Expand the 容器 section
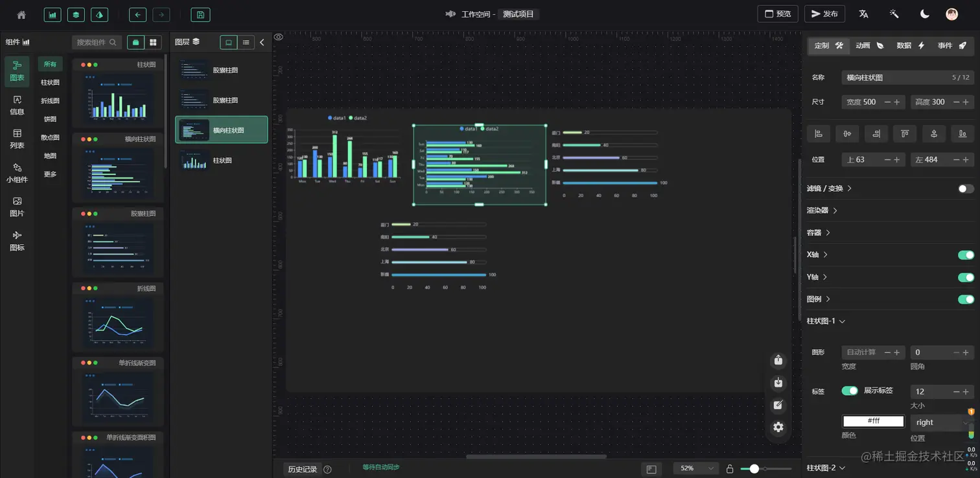This screenshot has width=980, height=478. 818,233
